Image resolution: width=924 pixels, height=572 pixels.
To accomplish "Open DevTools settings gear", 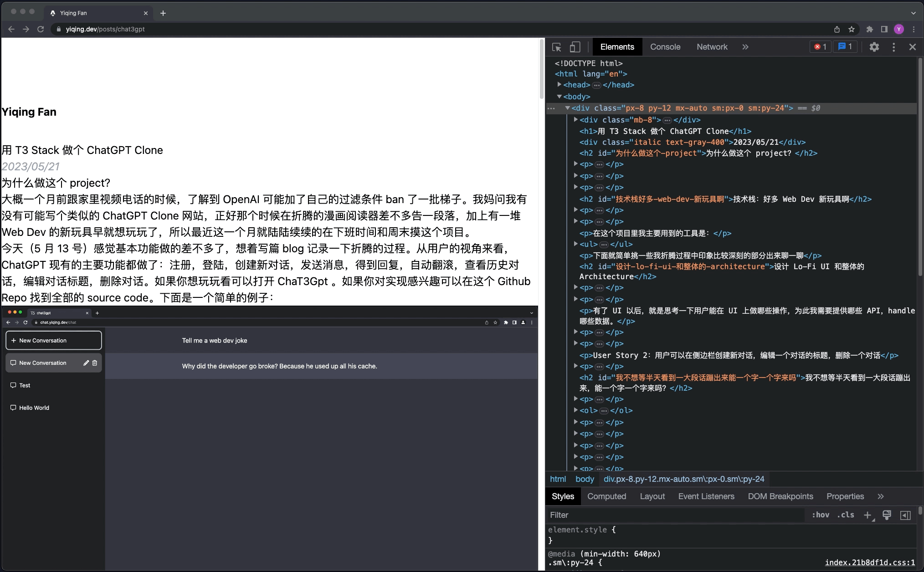I will click(874, 47).
